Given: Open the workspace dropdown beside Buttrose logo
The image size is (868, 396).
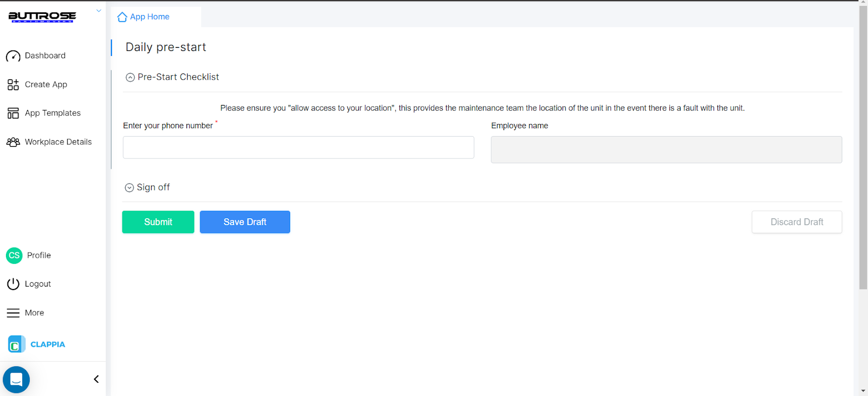Looking at the screenshot, I should click(99, 10).
